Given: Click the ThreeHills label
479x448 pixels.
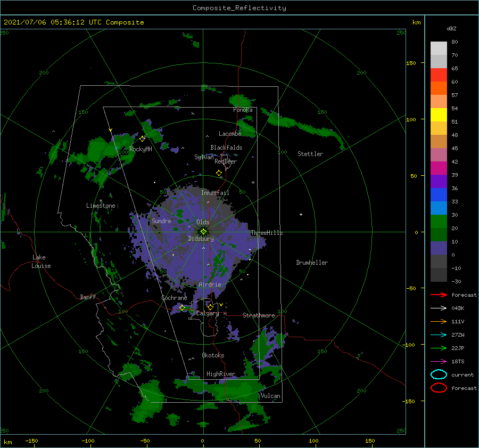Looking at the screenshot, I should point(267,233).
